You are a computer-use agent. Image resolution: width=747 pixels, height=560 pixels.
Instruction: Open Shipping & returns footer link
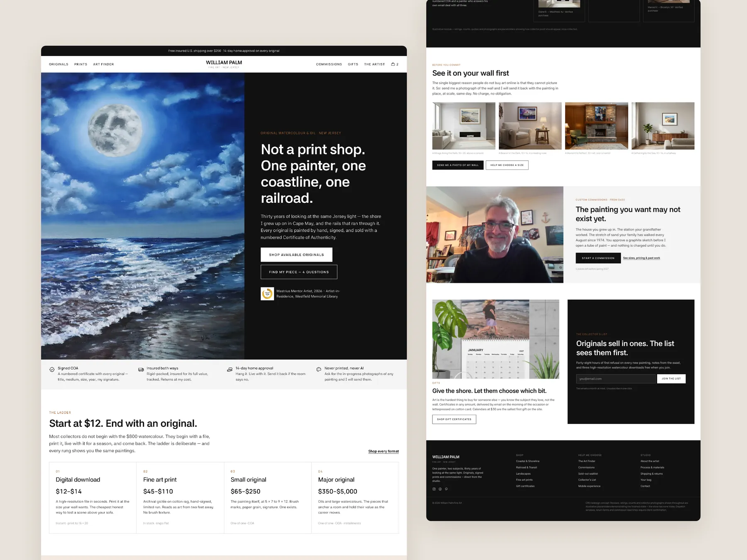click(x=652, y=474)
